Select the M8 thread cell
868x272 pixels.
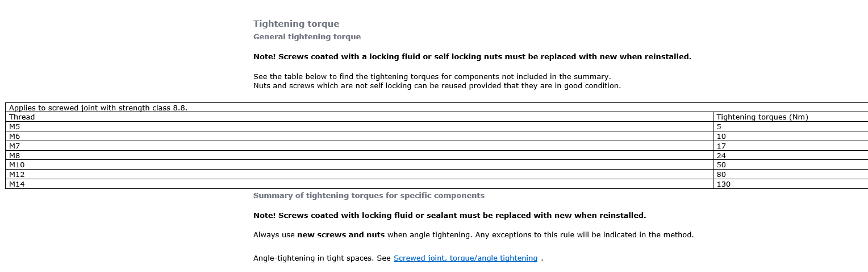15,155
